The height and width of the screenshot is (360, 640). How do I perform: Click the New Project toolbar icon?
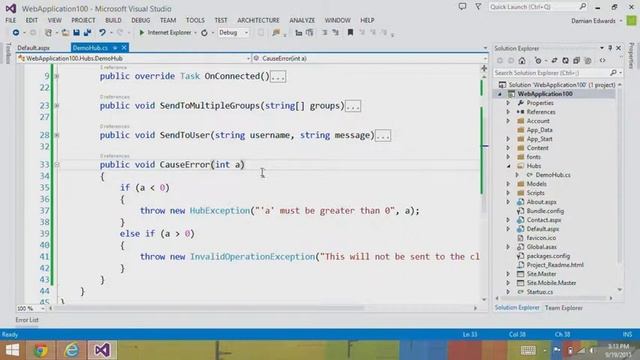coord(48,33)
